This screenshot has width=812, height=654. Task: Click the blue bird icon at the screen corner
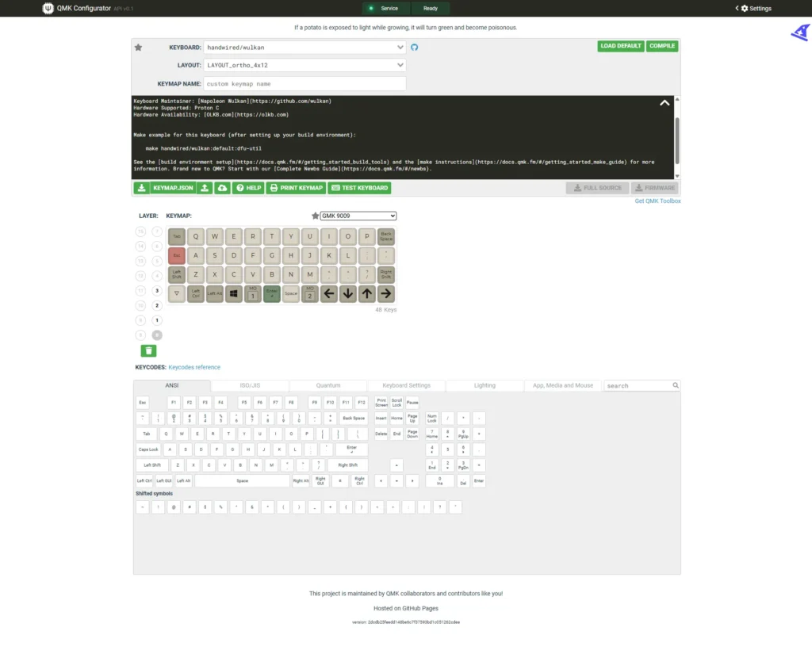[x=801, y=32]
